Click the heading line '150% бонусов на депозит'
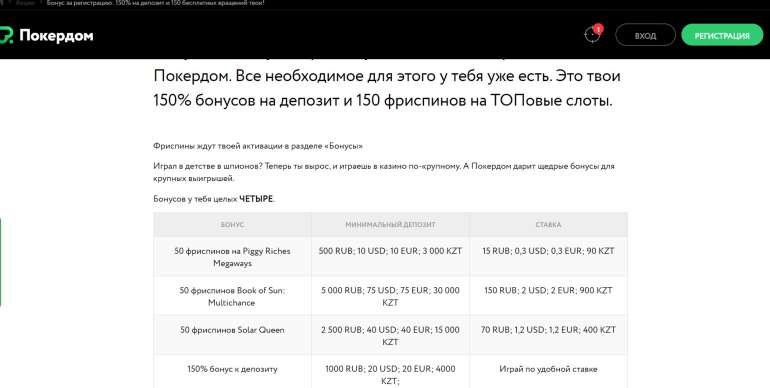The height and width of the screenshot is (388, 770). [x=383, y=100]
